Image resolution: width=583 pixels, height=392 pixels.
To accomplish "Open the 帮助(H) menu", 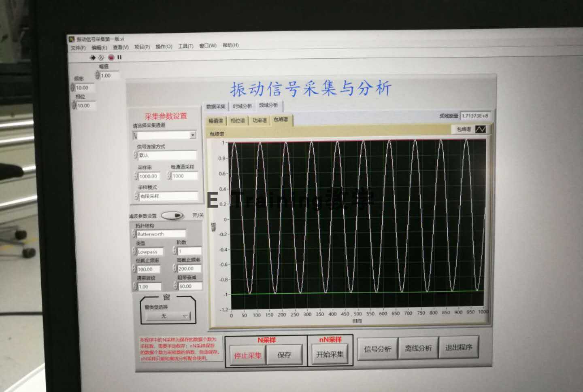I will pos(231,45).
